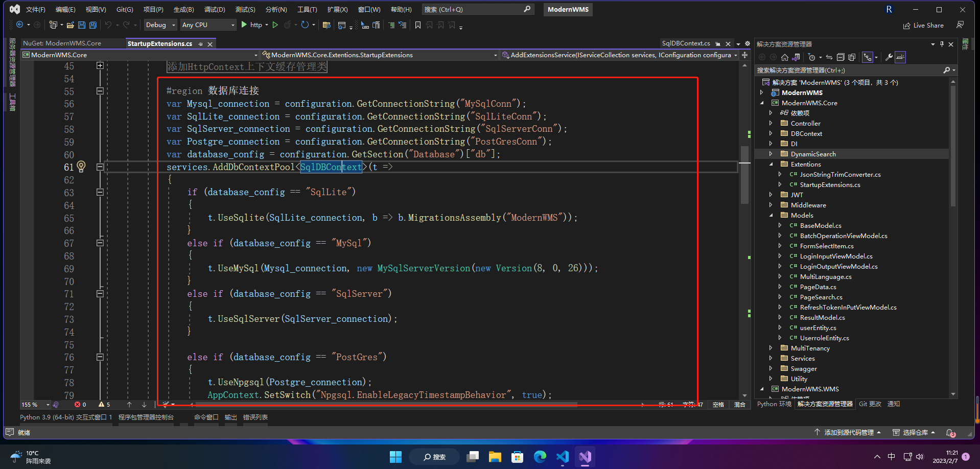Click the Live Share button
Viewport: 980px width, 469px height.
point(923,25)
